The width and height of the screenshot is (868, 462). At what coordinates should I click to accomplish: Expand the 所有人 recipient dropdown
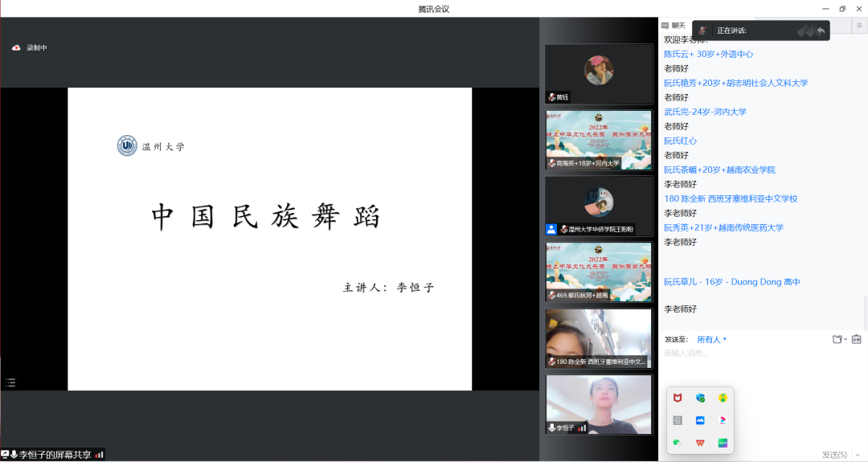pyautogui.click(x=711, y=339)
